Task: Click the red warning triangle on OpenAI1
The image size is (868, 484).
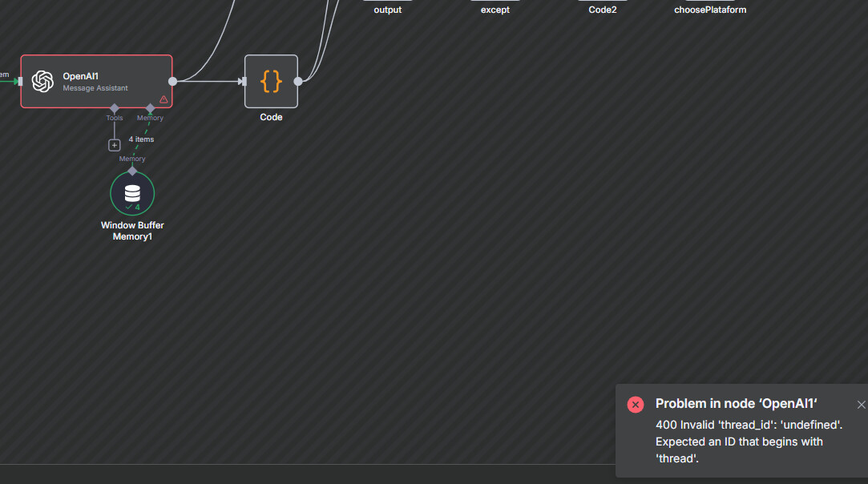Action: 164,99
